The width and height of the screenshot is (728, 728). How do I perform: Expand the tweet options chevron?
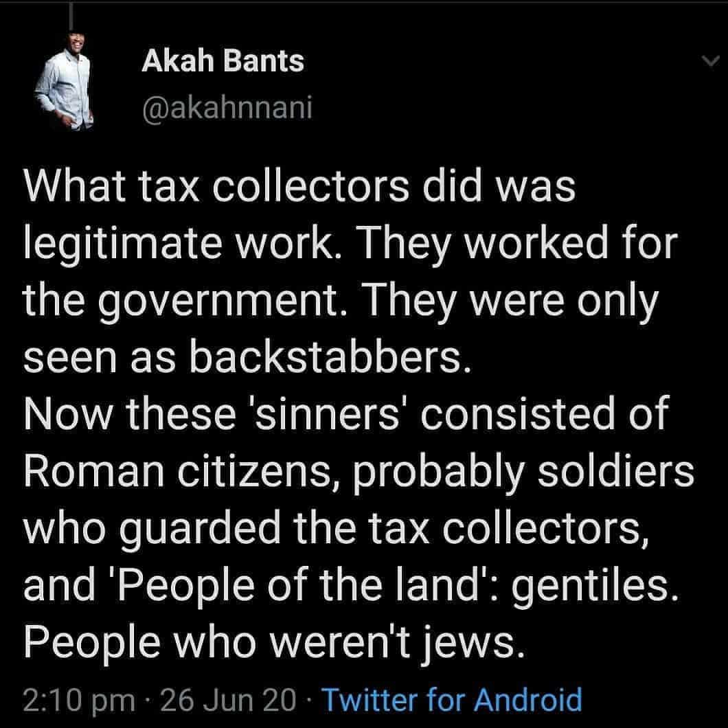tap(707, 62)
